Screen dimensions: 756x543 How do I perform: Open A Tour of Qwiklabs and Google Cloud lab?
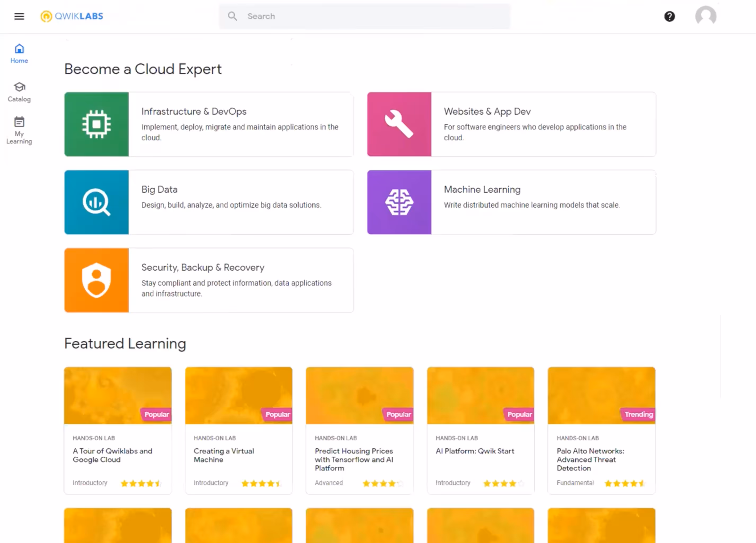pos(112,455)
